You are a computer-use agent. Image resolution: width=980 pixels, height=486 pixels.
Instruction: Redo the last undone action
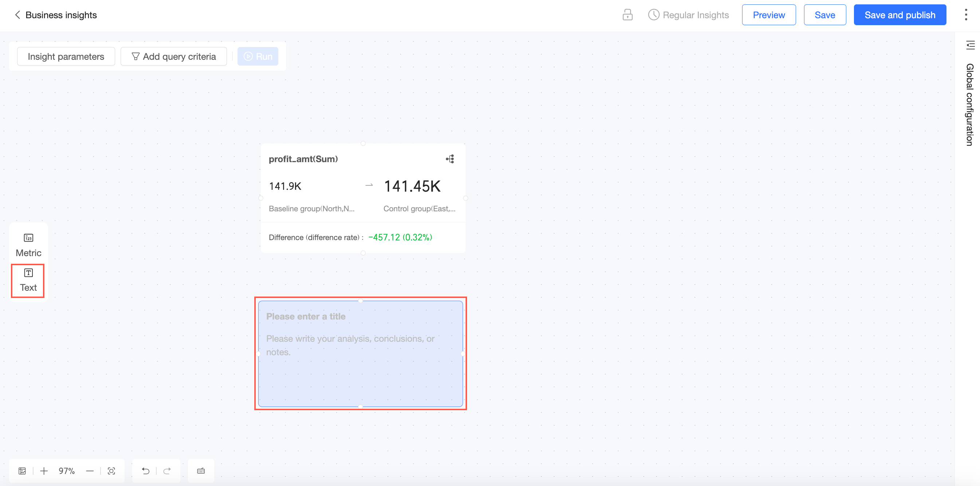click(x=167, y=471)
